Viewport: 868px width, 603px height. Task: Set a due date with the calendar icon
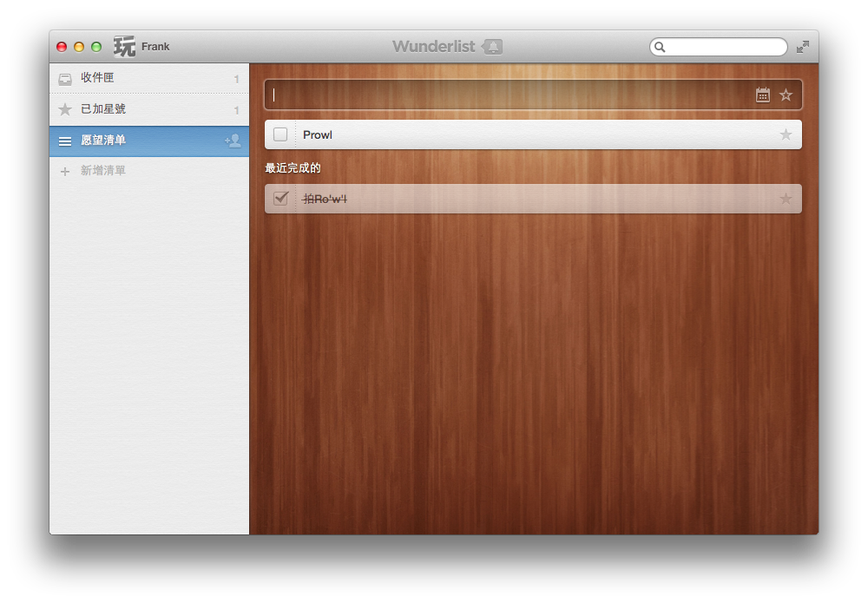(x=763, y=95)
